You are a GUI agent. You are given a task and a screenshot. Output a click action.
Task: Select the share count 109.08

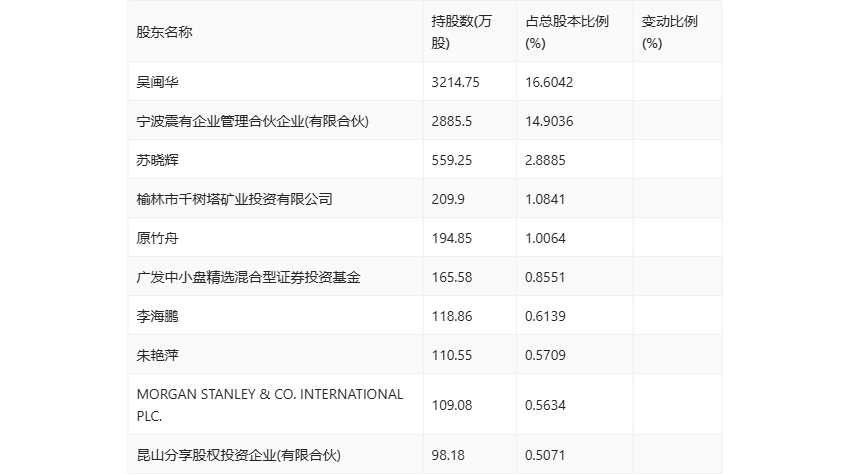(x=452, y=405)
